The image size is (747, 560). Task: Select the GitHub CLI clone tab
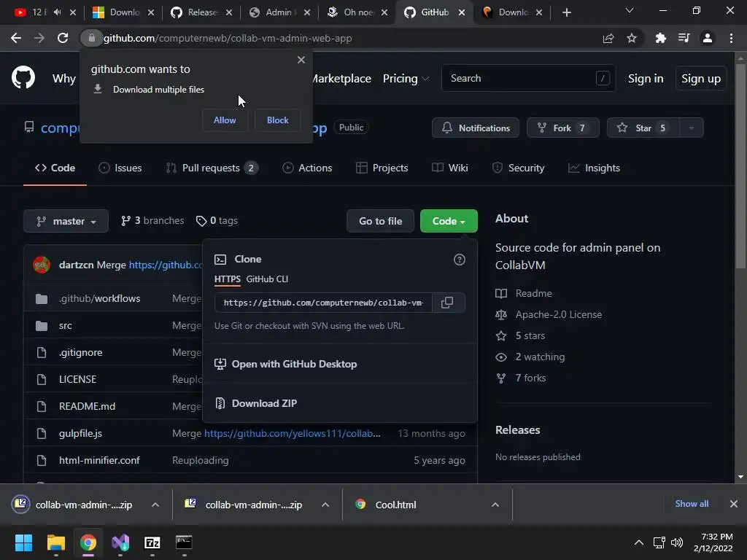coord(267,279)
